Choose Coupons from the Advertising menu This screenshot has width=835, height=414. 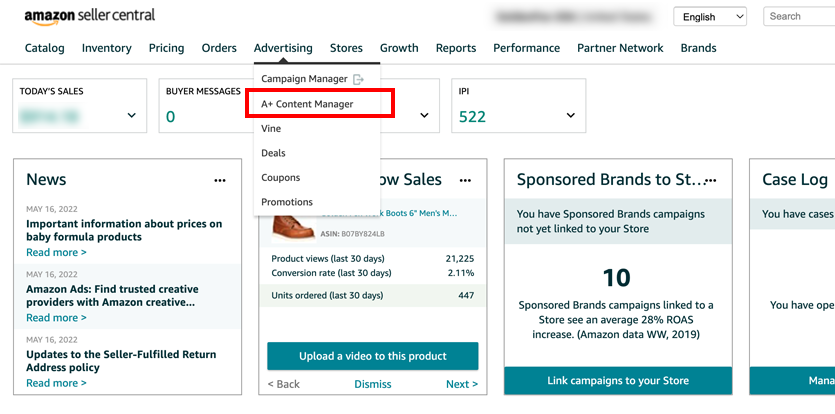click(281, 177)
